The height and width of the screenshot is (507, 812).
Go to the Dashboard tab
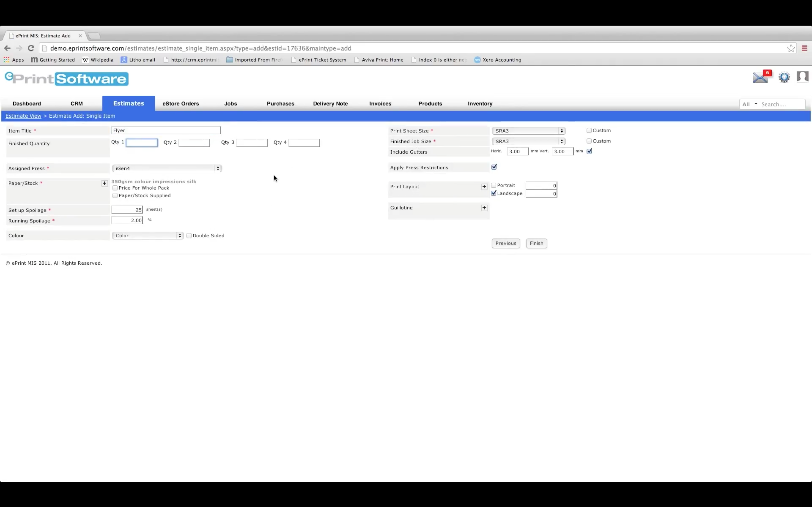pyautogui.click(x=27, y=104)
